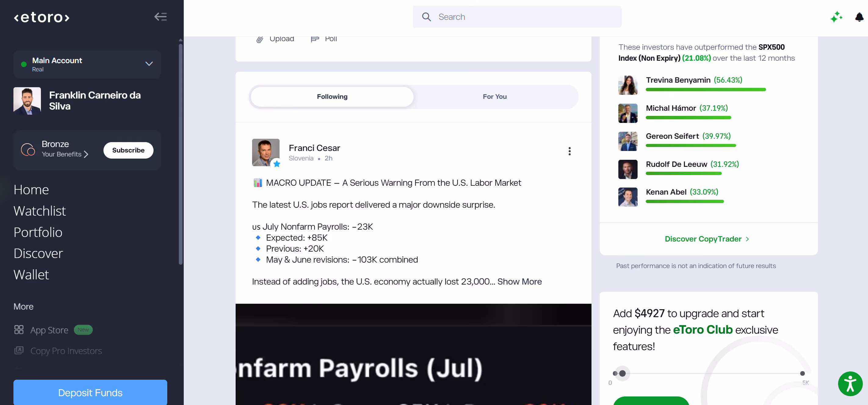
Task: Open Discover CopyTrader link
Action: pos(707,239)
